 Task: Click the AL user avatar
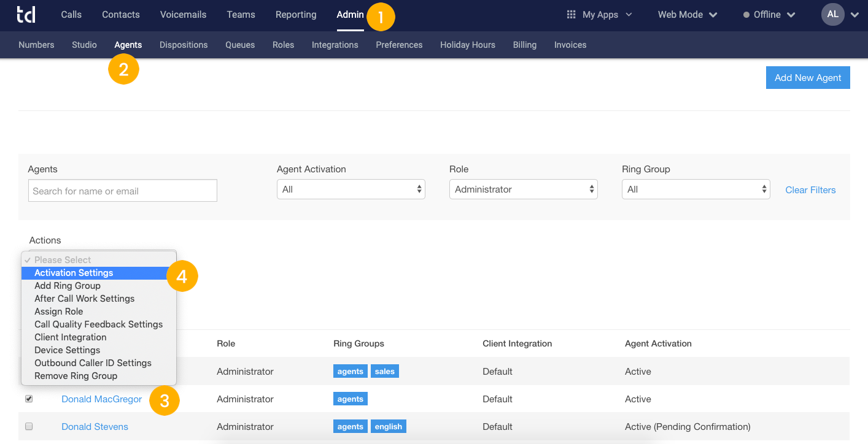click(832, 14)
